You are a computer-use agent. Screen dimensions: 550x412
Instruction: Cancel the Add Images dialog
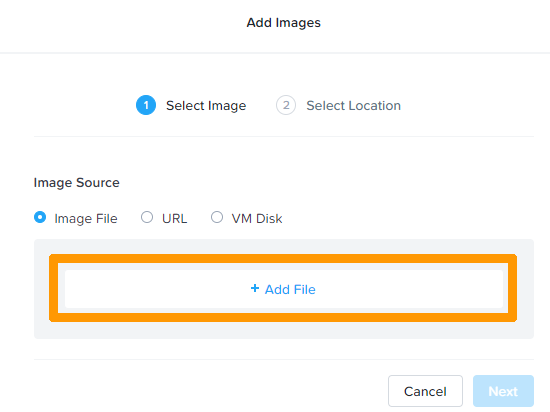click(x=425, y=391)
